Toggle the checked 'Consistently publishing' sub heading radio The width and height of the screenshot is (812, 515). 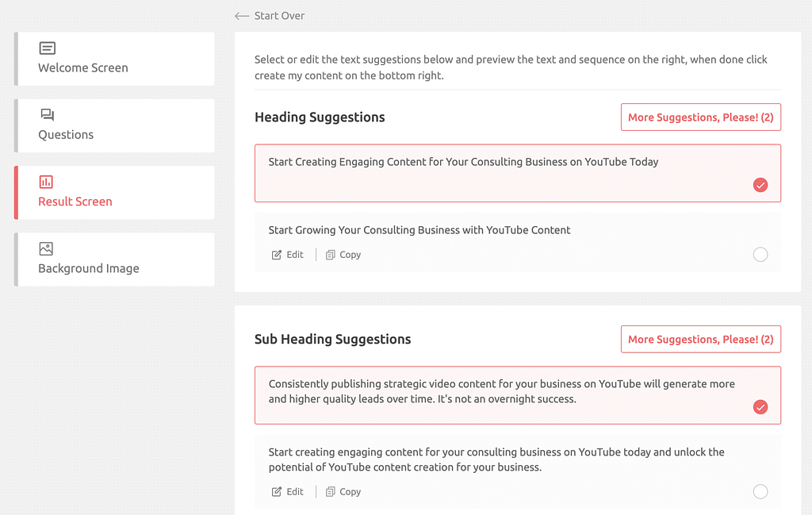click(760, 407)
